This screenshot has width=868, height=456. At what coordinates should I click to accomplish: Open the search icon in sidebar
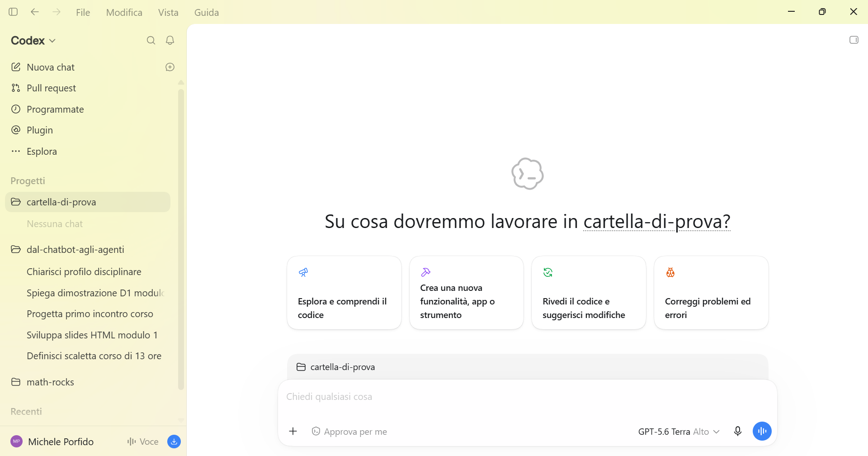pyautogui.click(x=151, y=40)
